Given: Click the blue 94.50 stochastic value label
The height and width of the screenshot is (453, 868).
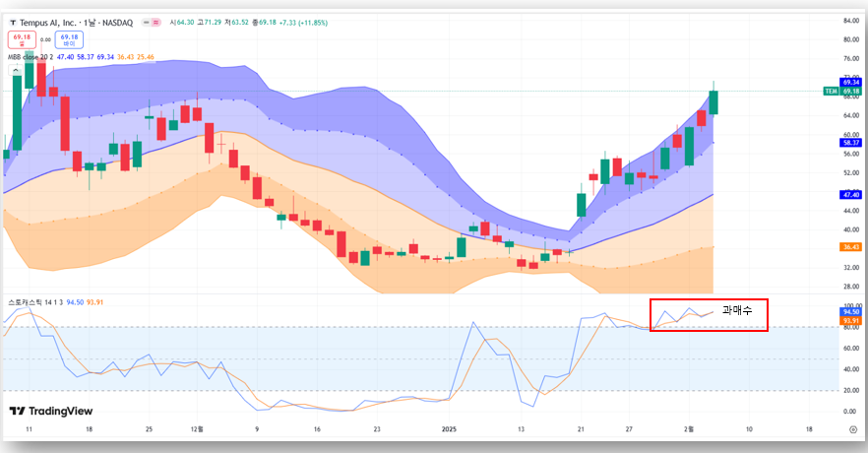Looking at the screenshot, I should point(851,312).
